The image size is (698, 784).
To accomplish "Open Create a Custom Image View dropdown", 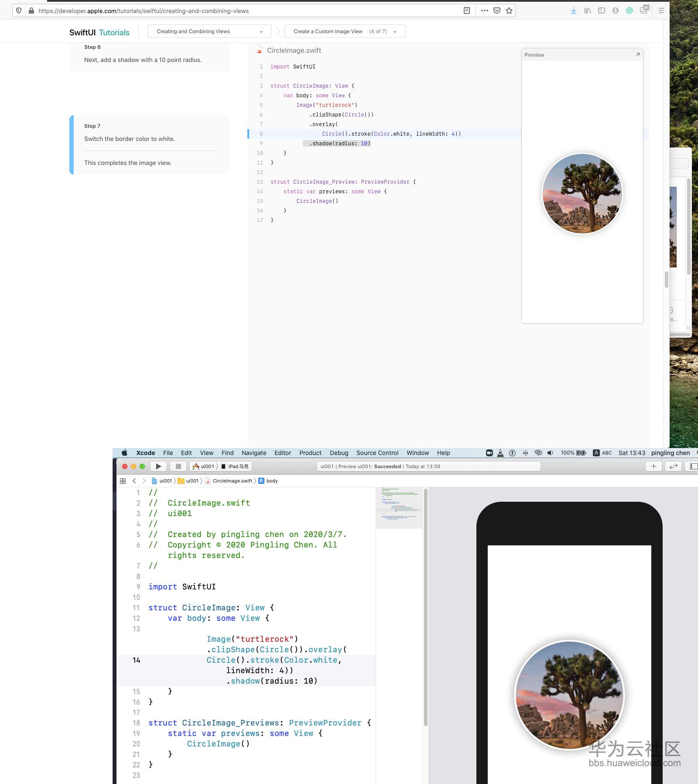I will click(345, 31).
